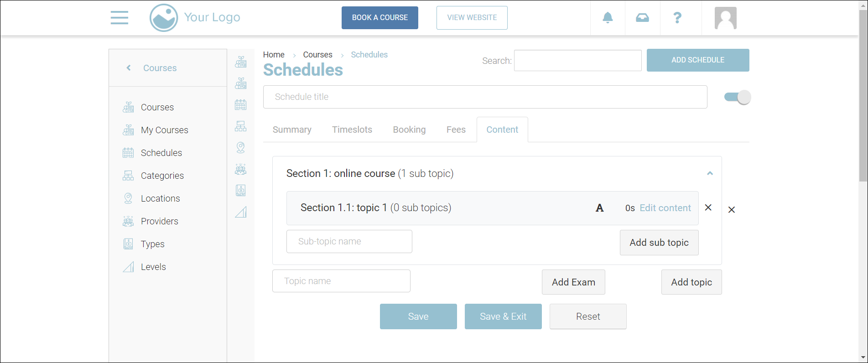Focus the Schedule title field
The image size is (868, 363).
(485, 97)
